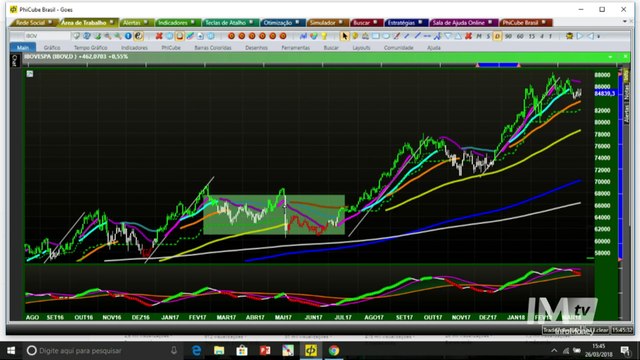Select the arrow pointer cursor tool
The width and height of the screenshot is (640, 360).
(x=345, y=36)
